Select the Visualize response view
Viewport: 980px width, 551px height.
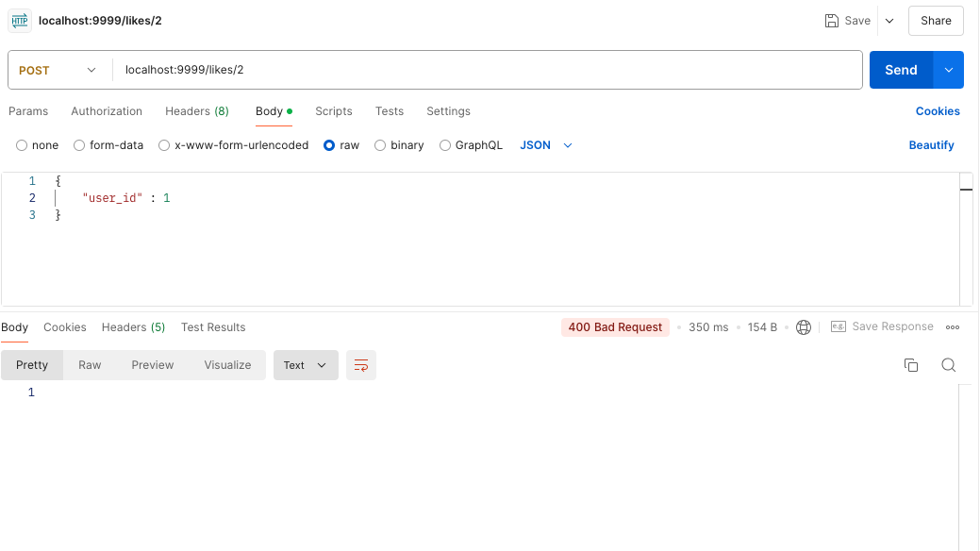point(227,365)
